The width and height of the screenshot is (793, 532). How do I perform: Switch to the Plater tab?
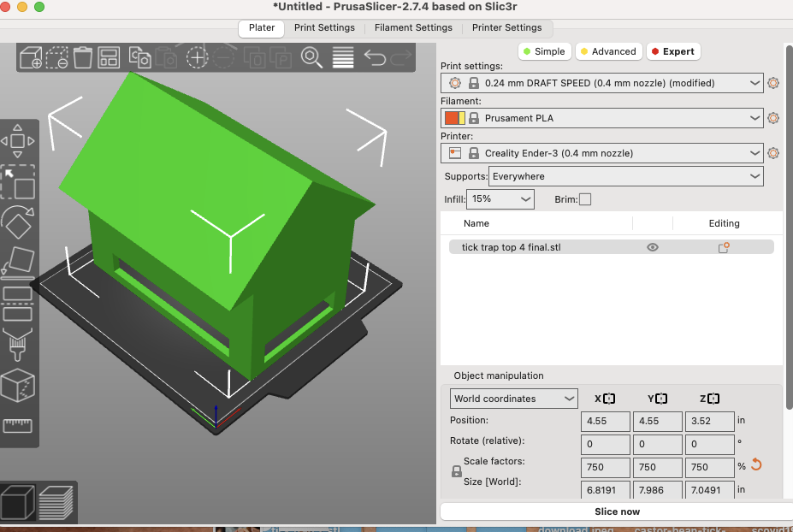point(262,28)
